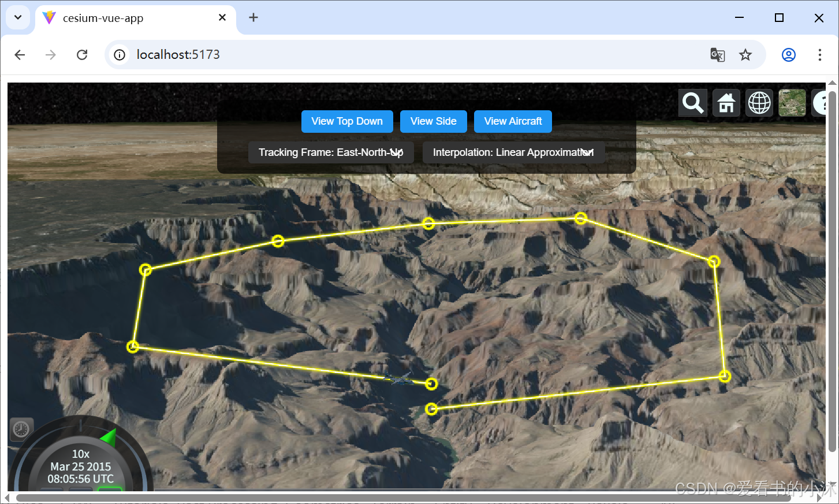Open the scene mode globe picker

759,103
